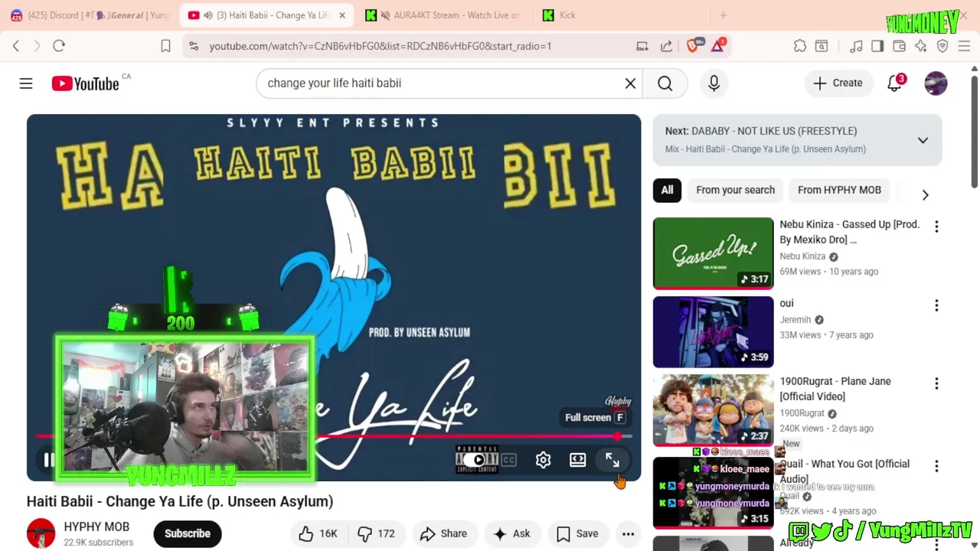This screenshot has width=980, height=551.
Task: Open the HYPHY MOB channel avatar
Action: coord(41,533)
